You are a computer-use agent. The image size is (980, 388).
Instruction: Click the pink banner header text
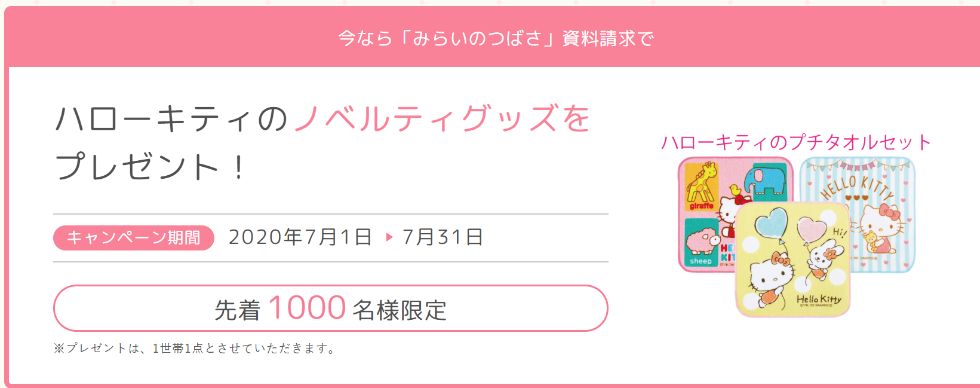click(x=496, y=38)
